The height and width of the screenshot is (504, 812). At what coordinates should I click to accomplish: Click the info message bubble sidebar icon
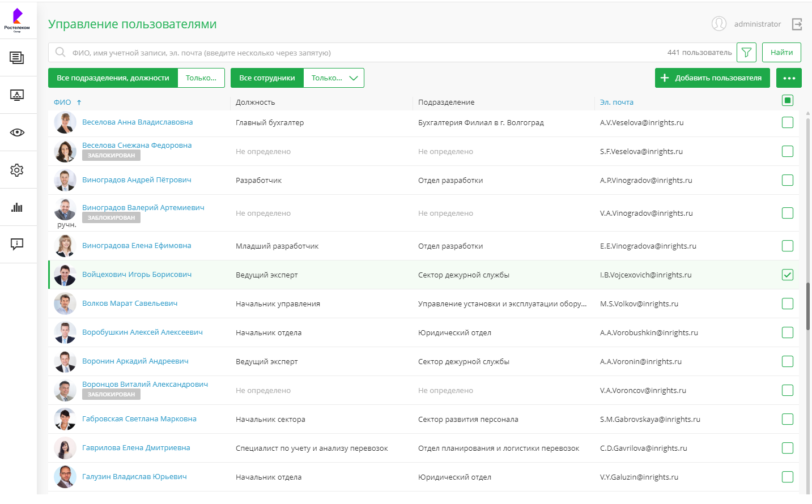coord(17,244)
